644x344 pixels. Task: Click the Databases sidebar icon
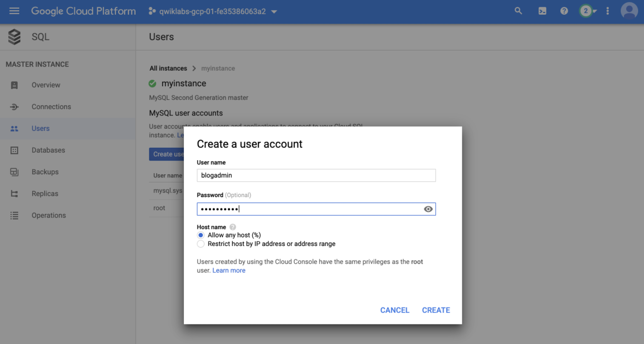tap(14, 151)
